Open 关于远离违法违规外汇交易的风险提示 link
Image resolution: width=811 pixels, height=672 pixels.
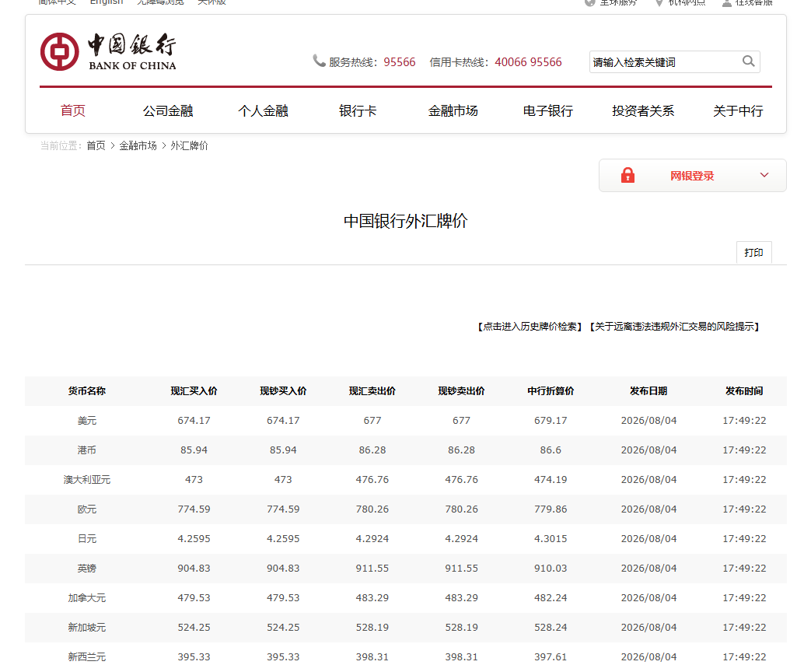click(x=674, y=327)
